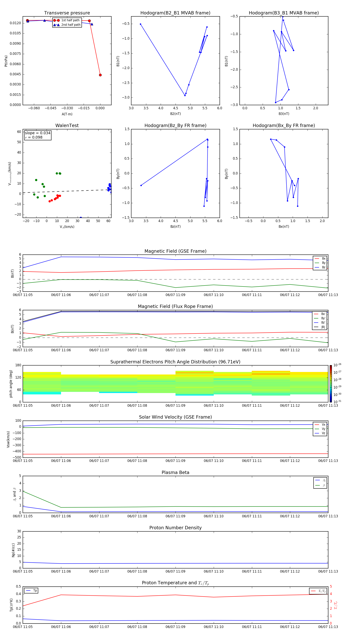Click the 'A(T·m)' axis label
The width and height of the screenshot is (351, 644).
tap(67, 114)
